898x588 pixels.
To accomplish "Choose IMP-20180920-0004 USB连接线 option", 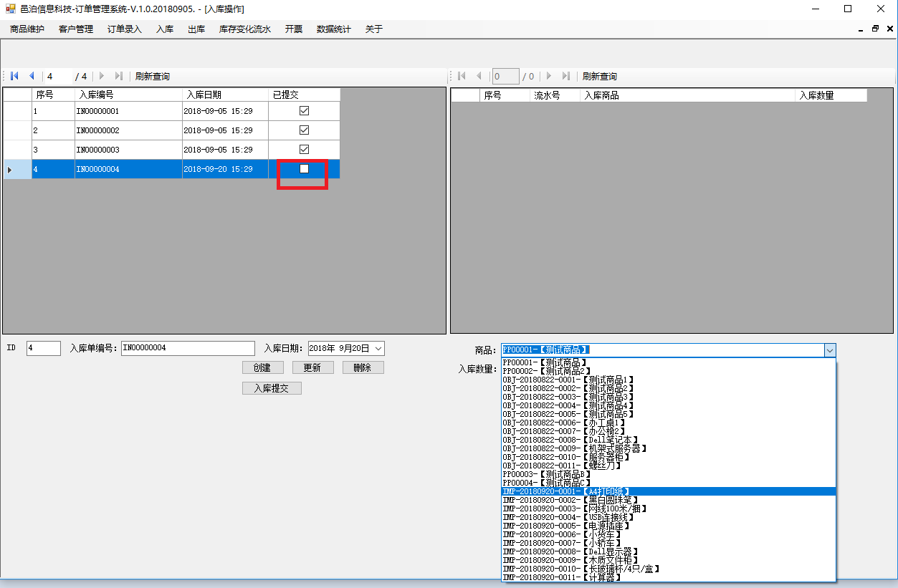I will [x=669, y=517].
